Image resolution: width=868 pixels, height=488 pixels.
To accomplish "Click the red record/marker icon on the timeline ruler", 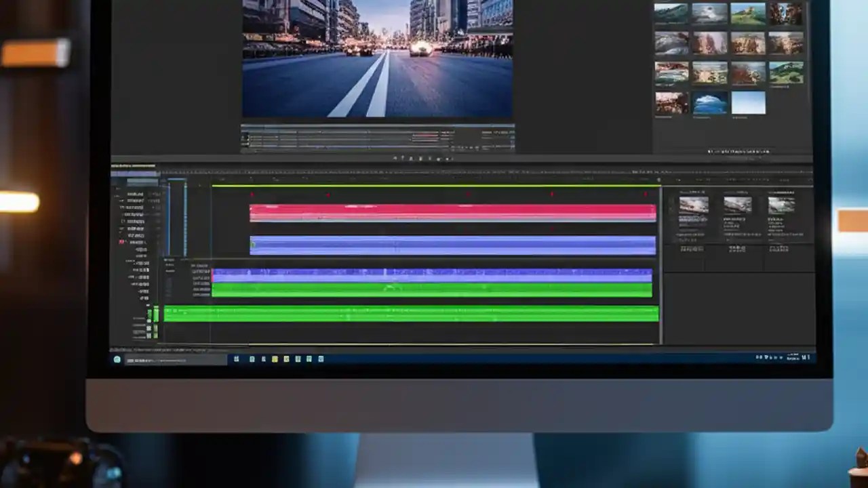I will [252, 193].
